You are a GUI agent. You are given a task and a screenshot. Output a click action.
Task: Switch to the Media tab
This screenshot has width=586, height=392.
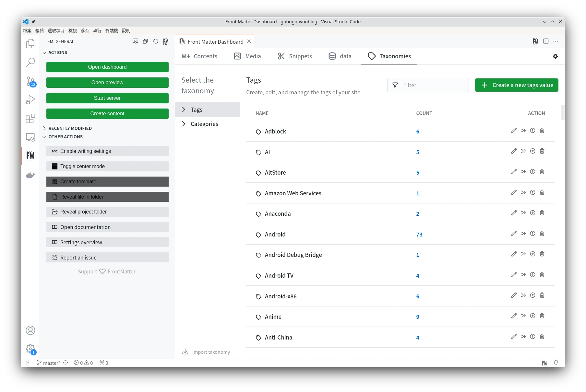click(x=247, y=56)
